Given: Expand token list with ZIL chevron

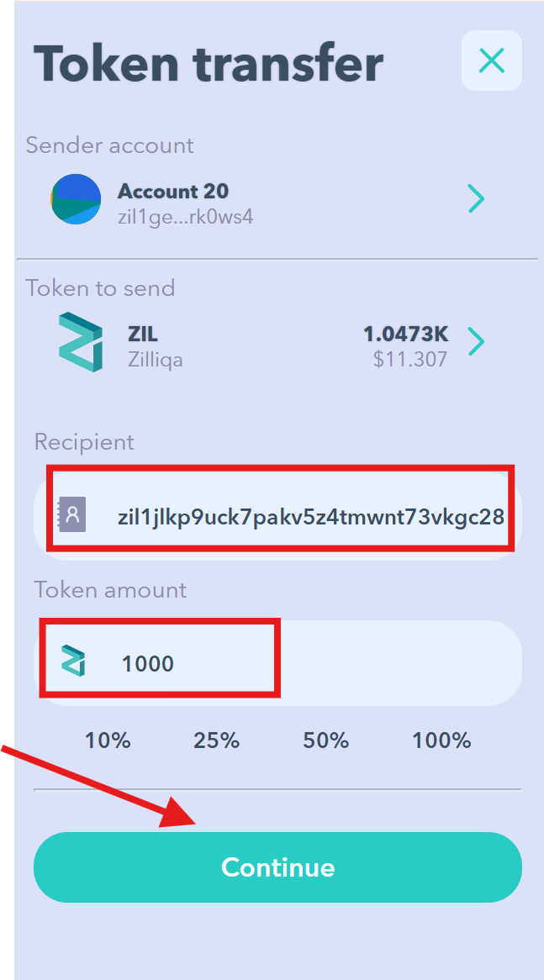Looking at the screenshot, I should [477, 343].
